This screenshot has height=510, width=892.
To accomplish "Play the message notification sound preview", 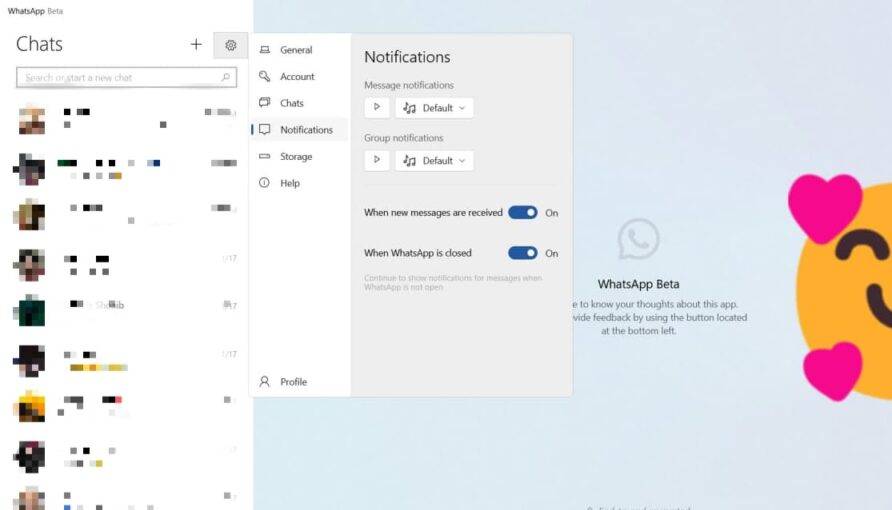I will pyautogui.click(x=377, y=107).
